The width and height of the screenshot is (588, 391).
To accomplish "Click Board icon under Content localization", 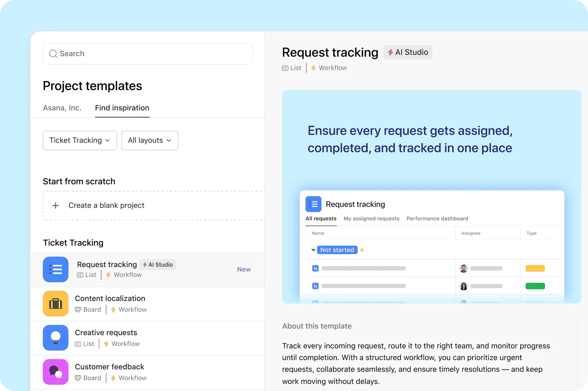I will coord(78,310).
